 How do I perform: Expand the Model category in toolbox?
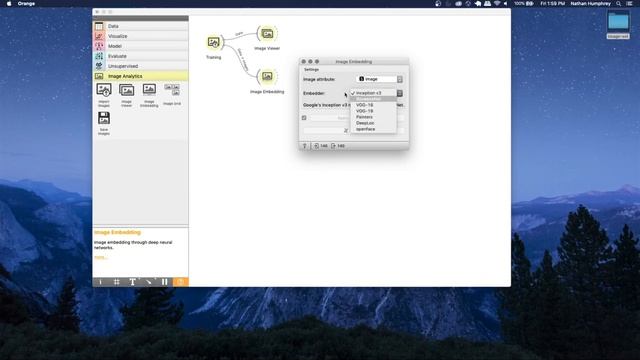click(x=141, y=46)
